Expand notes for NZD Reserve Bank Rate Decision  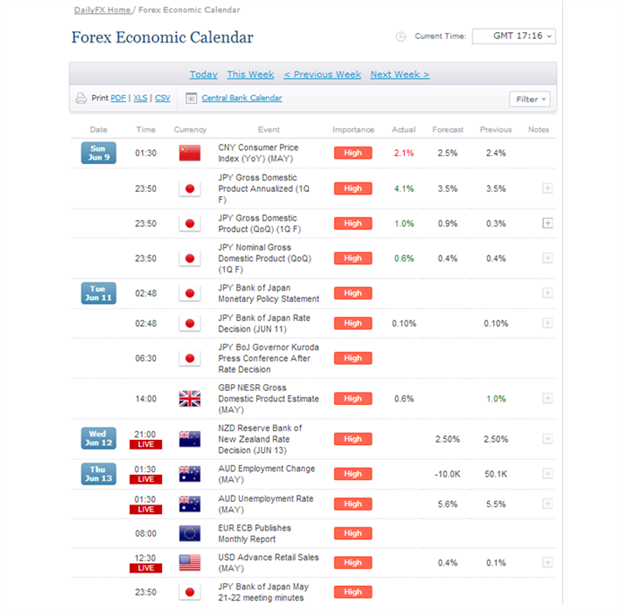point(548,439)
